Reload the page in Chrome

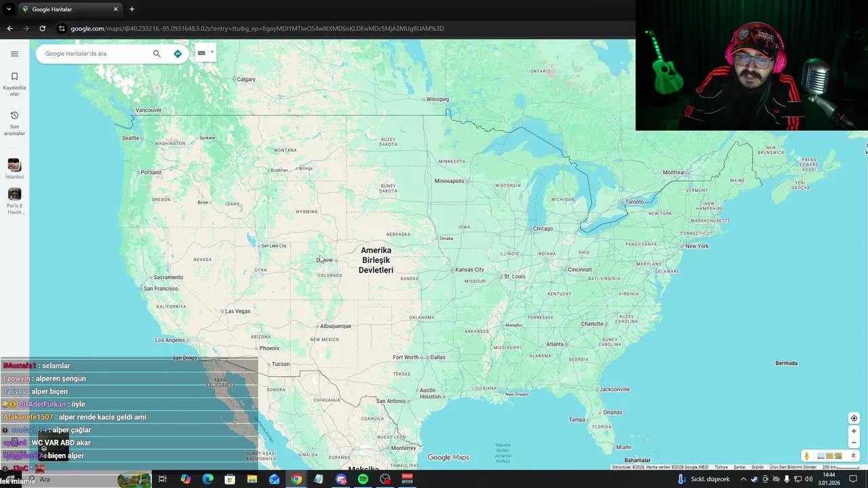click(x=42, y=28)
